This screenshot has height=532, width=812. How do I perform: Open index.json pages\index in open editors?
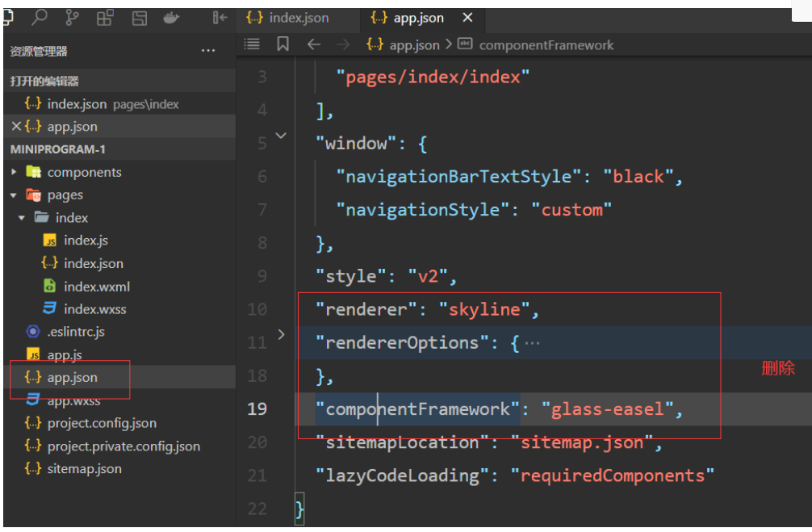[119, 104]
